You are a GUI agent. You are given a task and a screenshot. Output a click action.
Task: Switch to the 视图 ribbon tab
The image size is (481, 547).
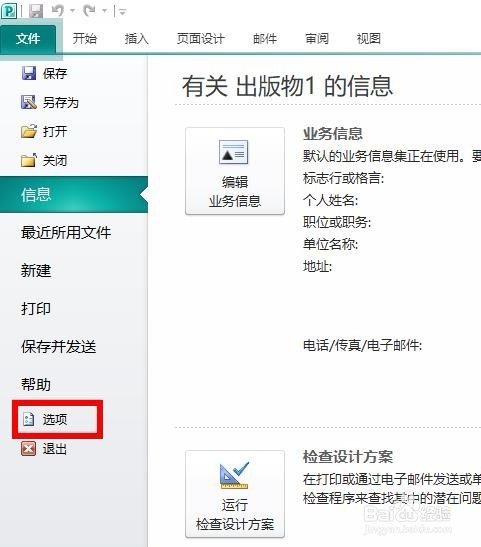click(x=369, y=38)
